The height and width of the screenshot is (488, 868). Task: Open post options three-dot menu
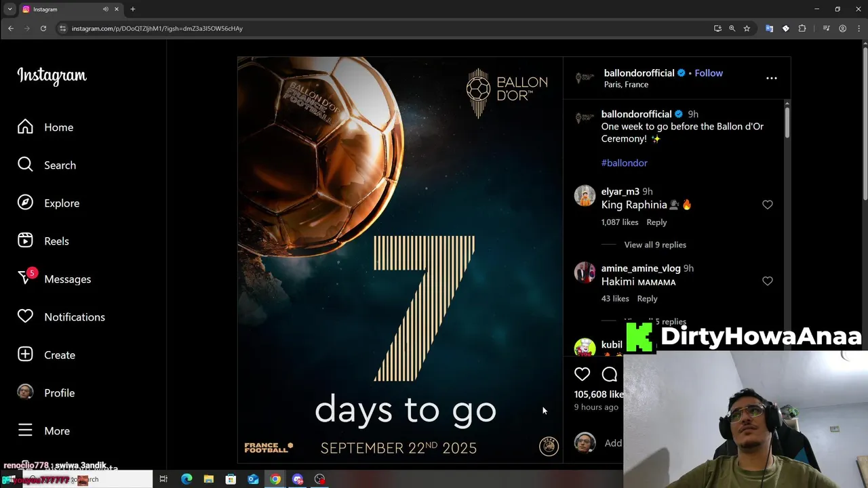pos(771,78)
